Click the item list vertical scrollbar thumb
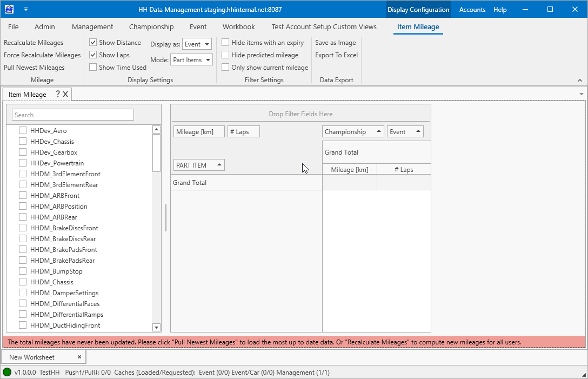This screenshot has height=379, width=588. (x=156, y=152)
